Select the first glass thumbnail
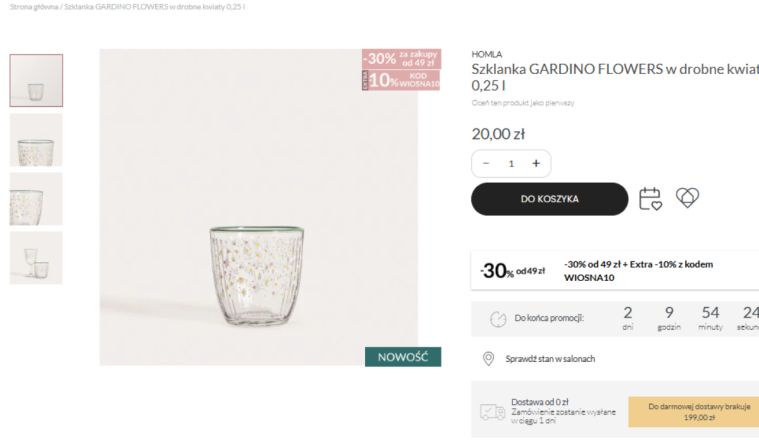 coord(36,80)
